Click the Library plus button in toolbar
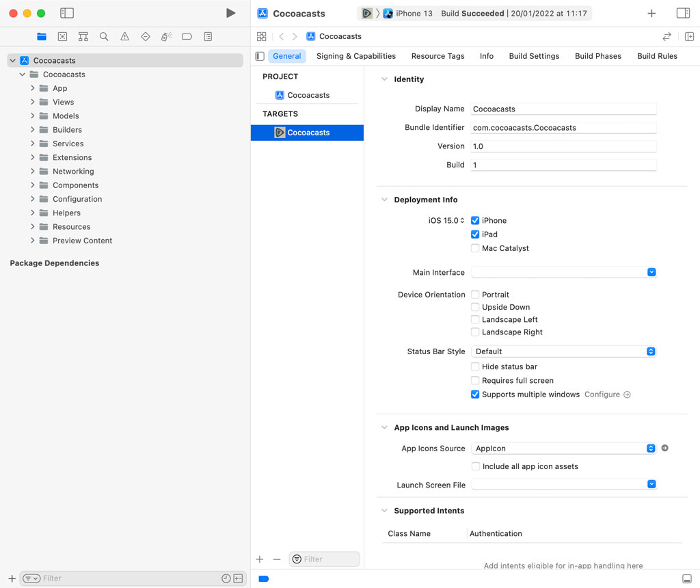 tap(651, 14)
